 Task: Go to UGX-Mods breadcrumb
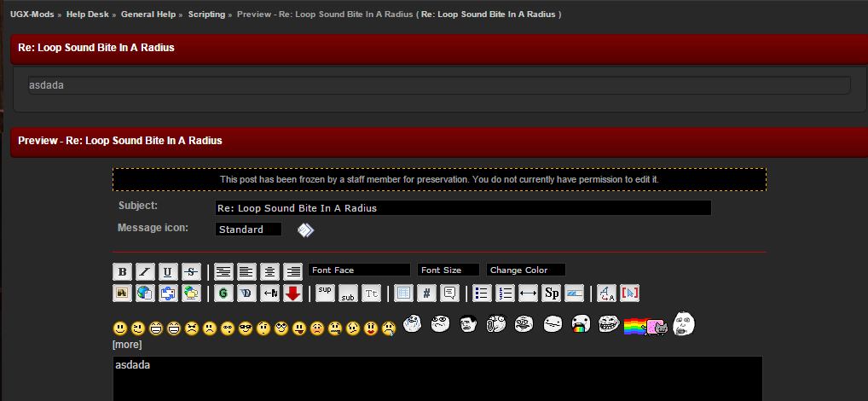pos(32,15)
